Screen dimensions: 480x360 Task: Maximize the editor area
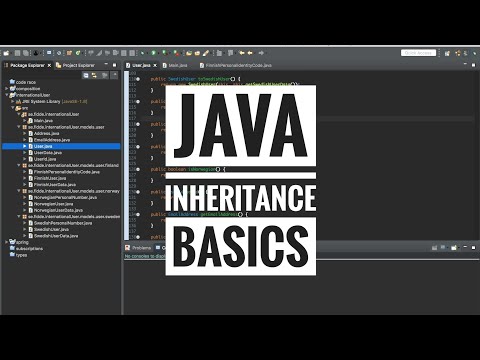[473, 65]
